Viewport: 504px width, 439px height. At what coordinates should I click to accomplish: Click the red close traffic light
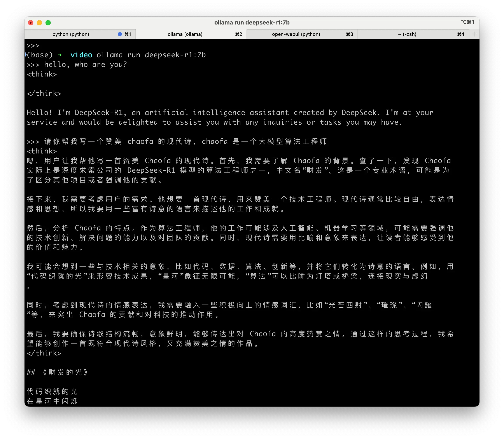coord(31,23)
